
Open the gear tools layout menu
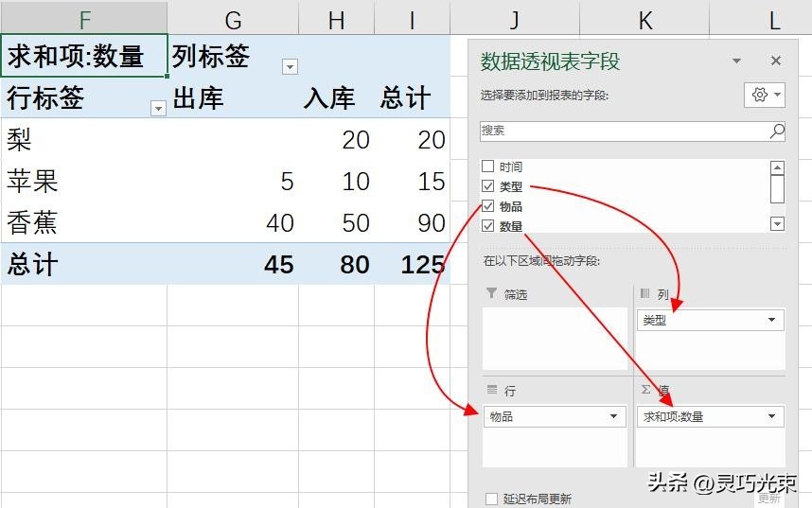(x=765, y=95)
